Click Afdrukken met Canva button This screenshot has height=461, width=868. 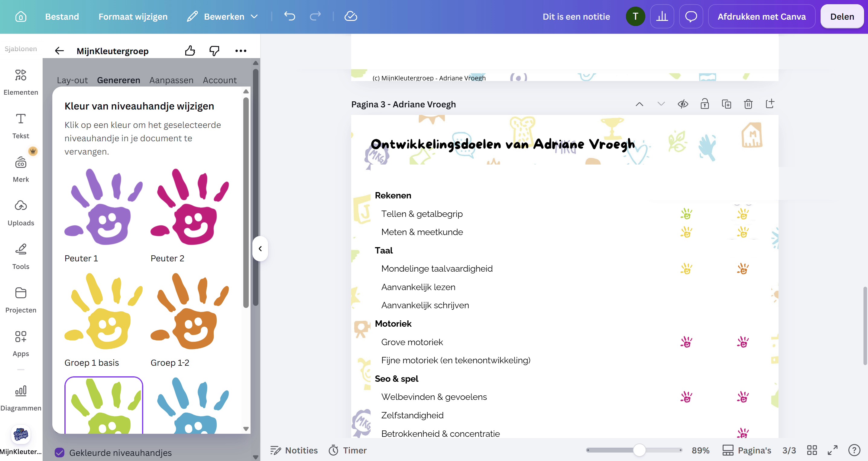pos(762,17)
